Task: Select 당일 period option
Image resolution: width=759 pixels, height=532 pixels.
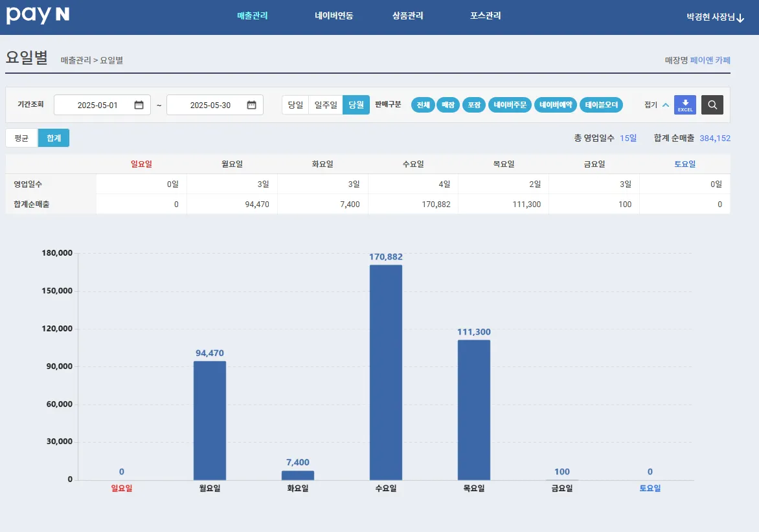Action: [295, 105]
